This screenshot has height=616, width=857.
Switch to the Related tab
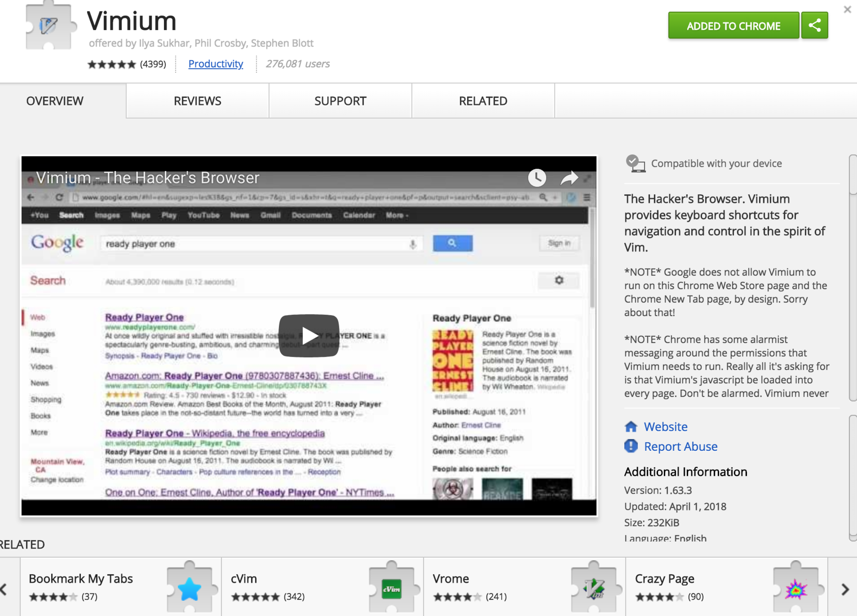[x=483, y=101]
